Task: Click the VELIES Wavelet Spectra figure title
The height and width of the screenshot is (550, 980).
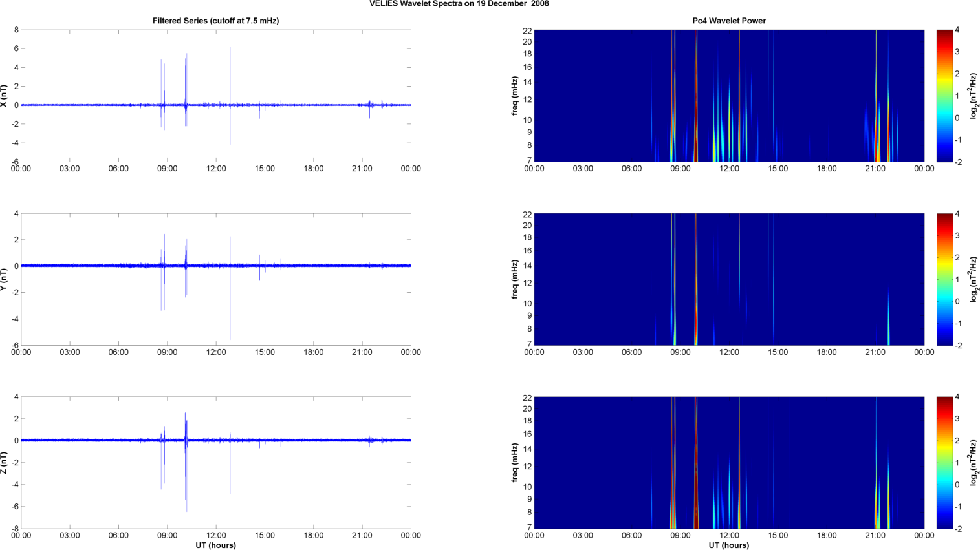Action: pos(459,4)
